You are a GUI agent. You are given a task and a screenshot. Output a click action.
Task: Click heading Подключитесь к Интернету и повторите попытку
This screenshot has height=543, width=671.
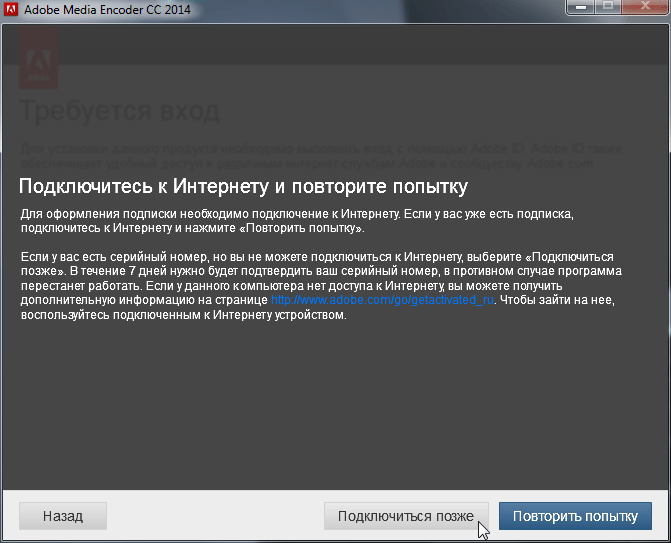pyautogui.click(x=243, y=187)
